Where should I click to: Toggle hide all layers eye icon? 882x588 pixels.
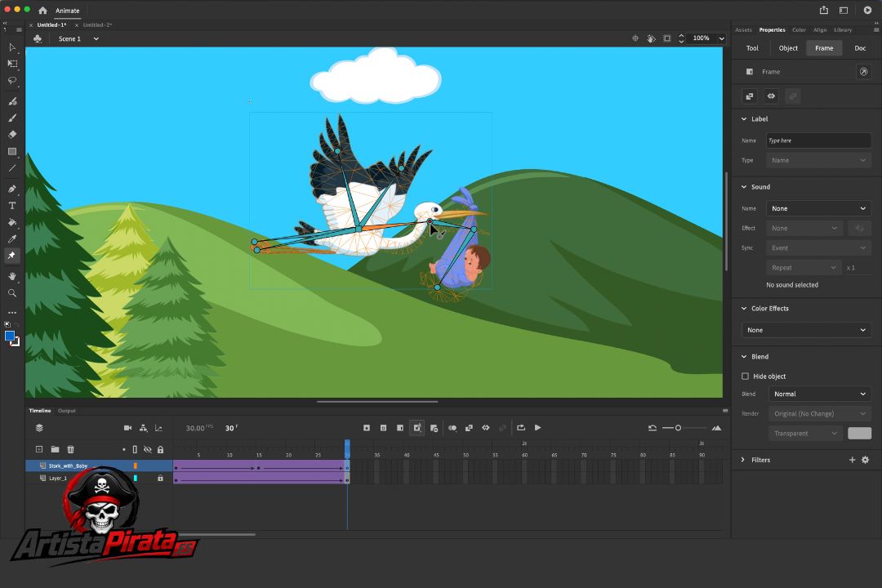(147, 449)
